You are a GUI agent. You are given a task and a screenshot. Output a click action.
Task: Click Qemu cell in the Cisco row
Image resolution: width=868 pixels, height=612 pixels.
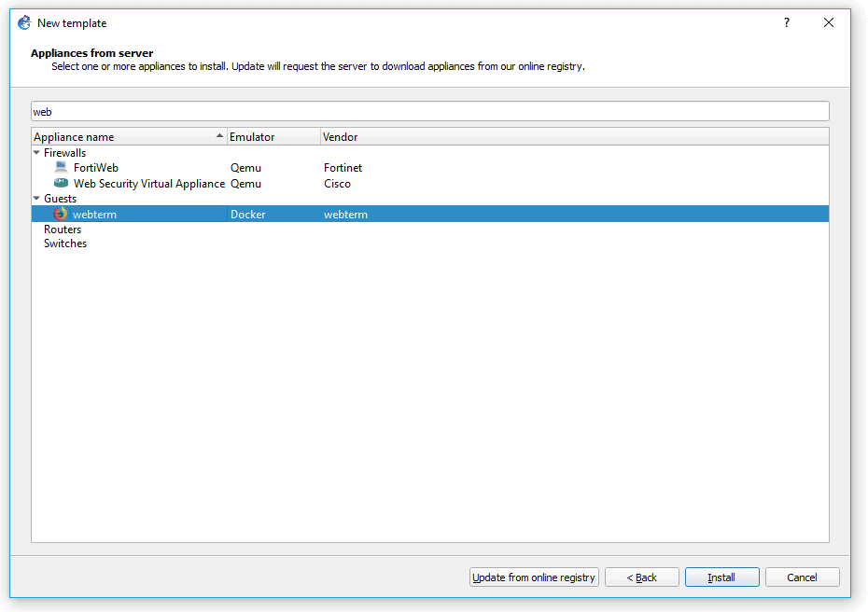click(x=245, y=184)
